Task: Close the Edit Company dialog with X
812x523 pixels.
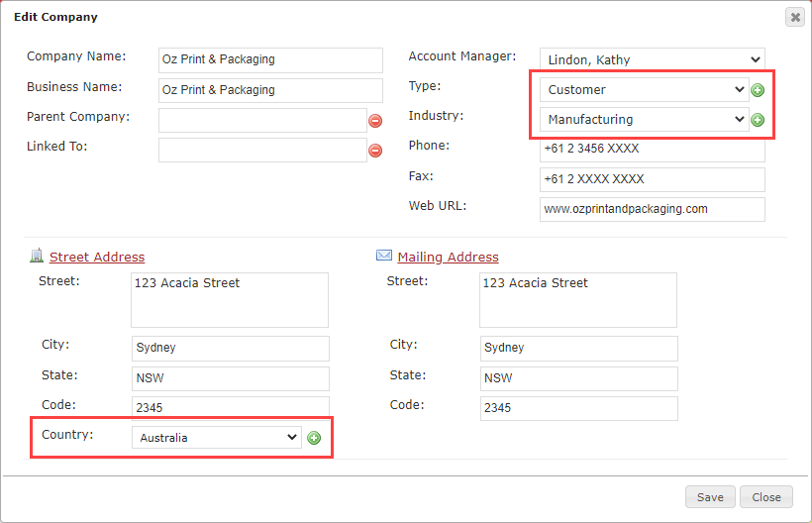Action: click(x=795, y=18)
